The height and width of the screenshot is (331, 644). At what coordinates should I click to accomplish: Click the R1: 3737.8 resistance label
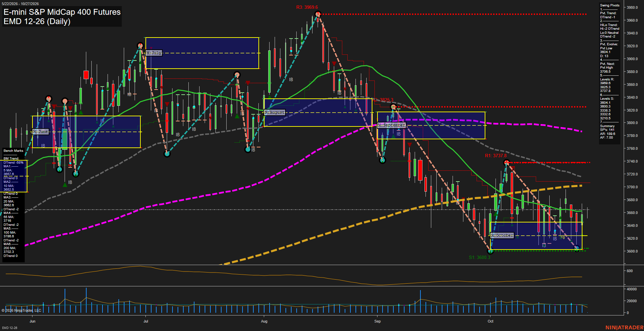point(496,156)
